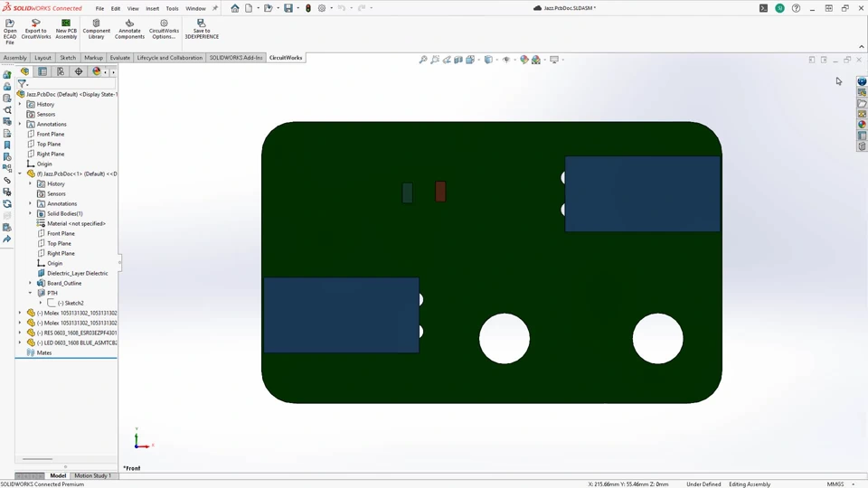
Task: Select Material <not specified> item
Action: pyautogui.click(x=71, y=223)
